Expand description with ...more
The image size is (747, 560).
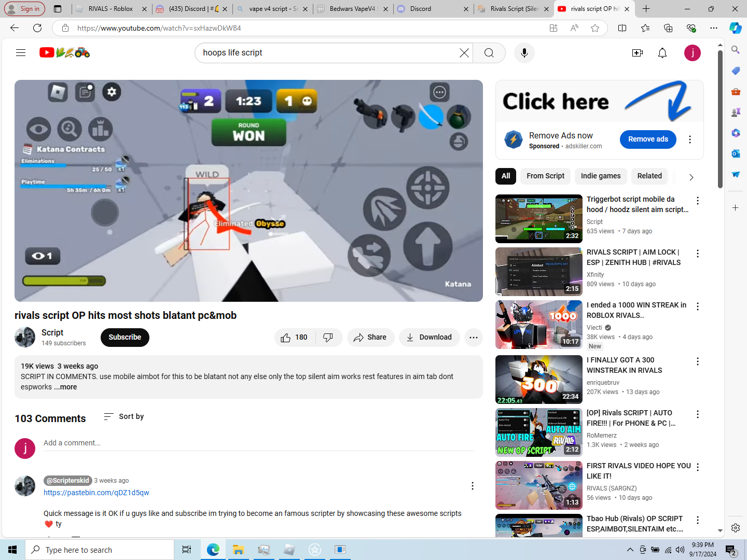point(66,387)
